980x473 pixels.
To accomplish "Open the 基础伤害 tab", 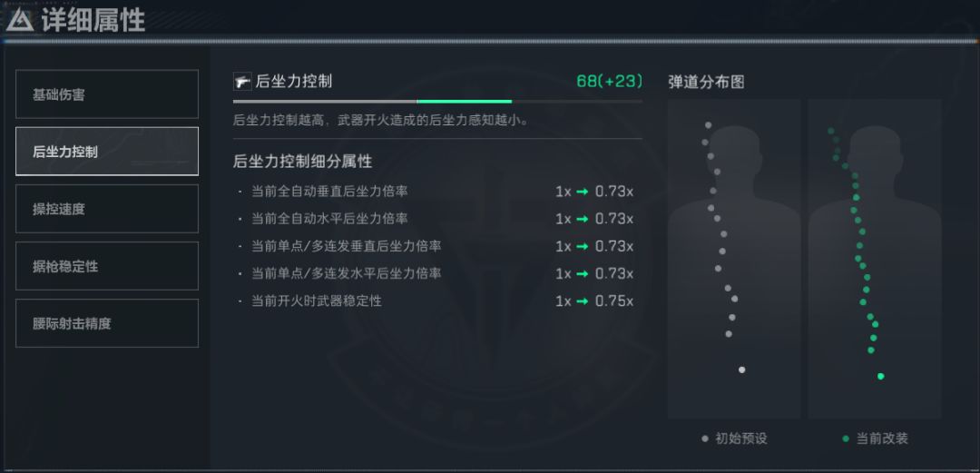I will (107, 94).
